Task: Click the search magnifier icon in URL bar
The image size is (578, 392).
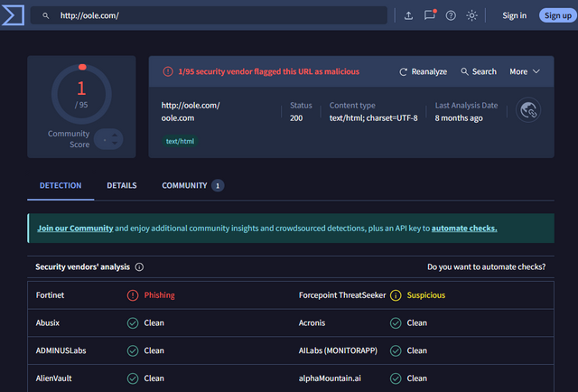Action: (x=45, y=16)
